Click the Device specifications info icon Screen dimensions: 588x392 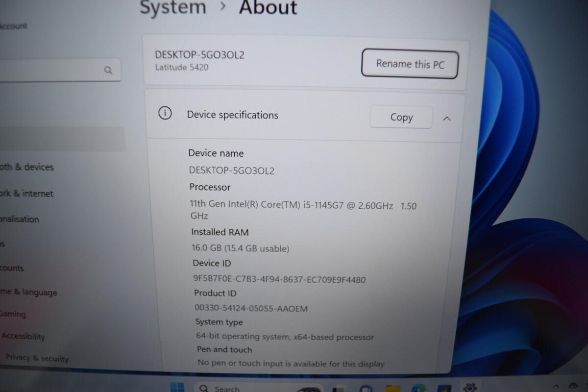165,113
